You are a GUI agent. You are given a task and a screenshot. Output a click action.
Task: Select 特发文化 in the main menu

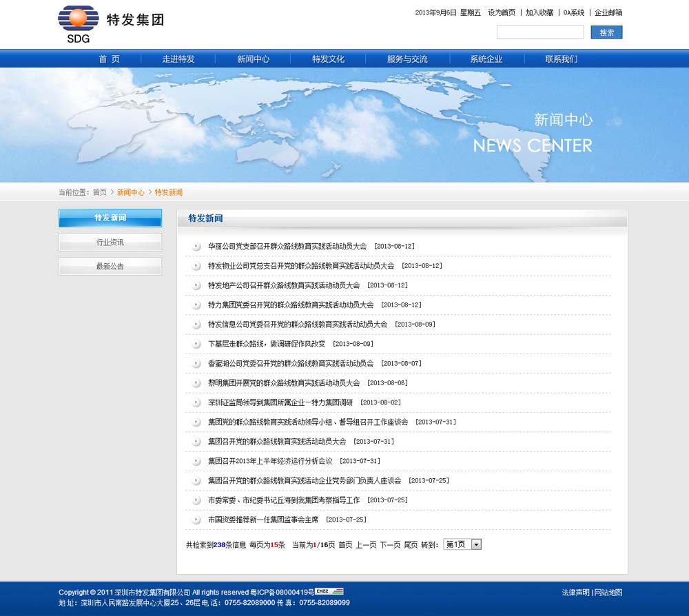point(328,59)
